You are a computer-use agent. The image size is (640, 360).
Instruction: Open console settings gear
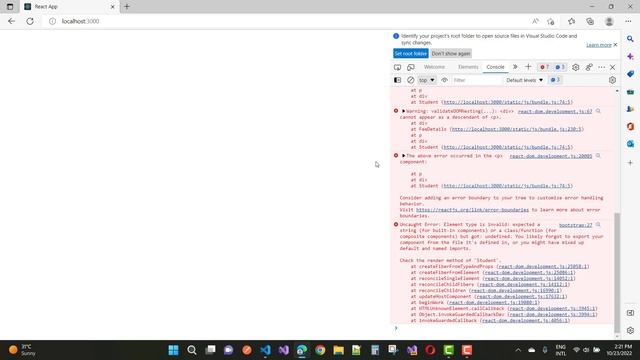click(612, 80)
